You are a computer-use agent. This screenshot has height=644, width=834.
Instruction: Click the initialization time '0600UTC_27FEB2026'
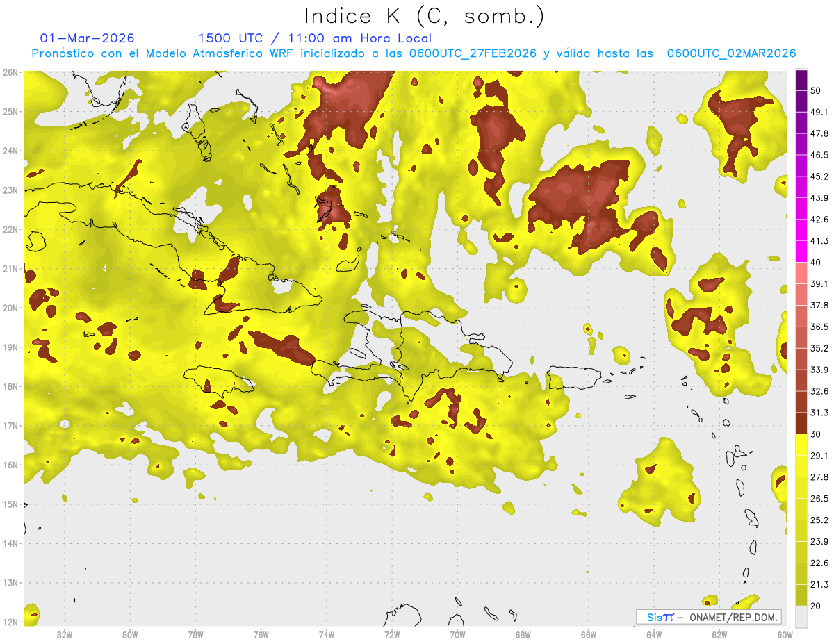pyautogui.click(x=473, y=53)
